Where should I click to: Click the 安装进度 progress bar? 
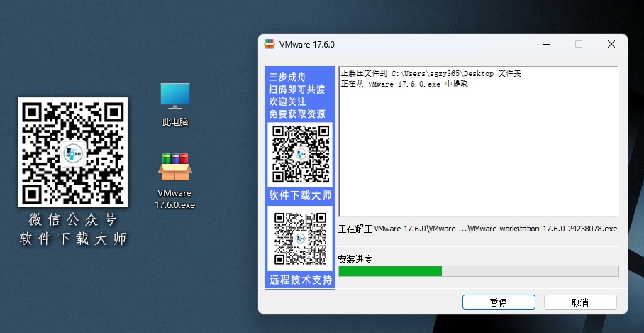pyautogui.click(x=479, y=271)
